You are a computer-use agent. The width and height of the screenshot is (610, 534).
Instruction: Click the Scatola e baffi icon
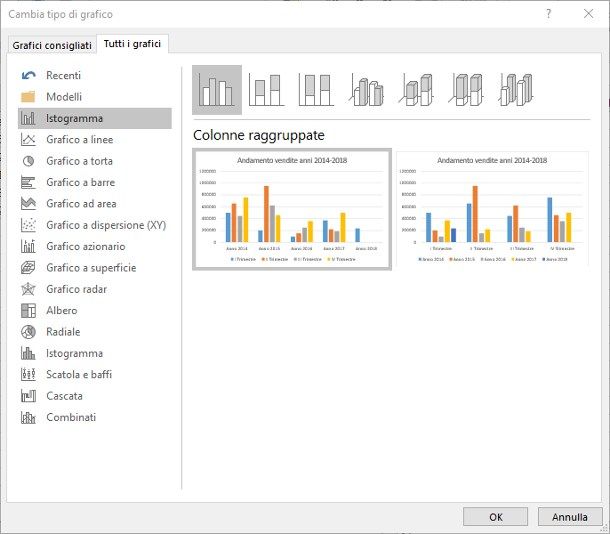(x=28, y=375)
